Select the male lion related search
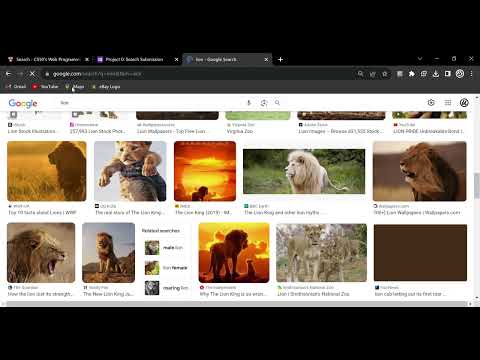This screenshot has height=360, width=480. tap(166, 248)
